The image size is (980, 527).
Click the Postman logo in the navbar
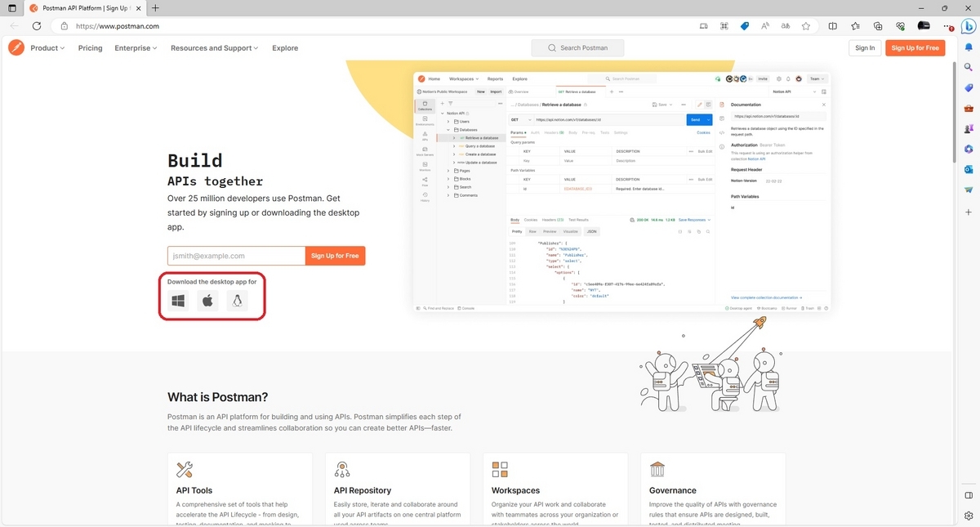[x=16, y=47]
